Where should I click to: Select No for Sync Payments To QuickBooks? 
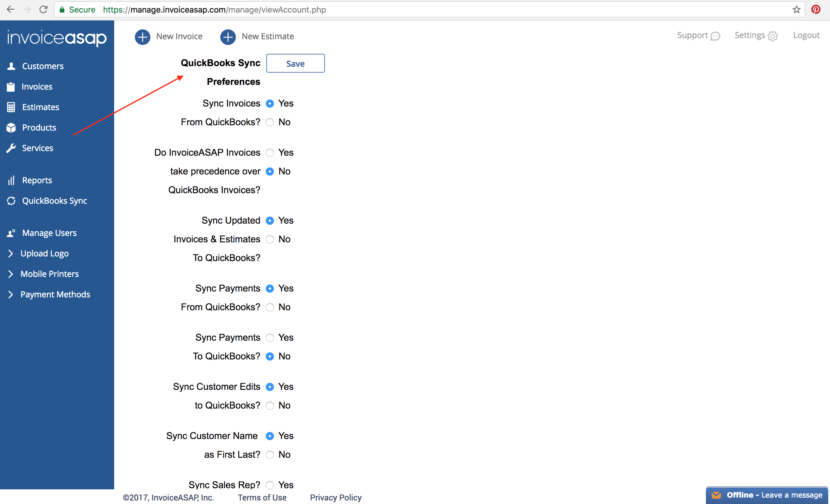pos(270,356)
